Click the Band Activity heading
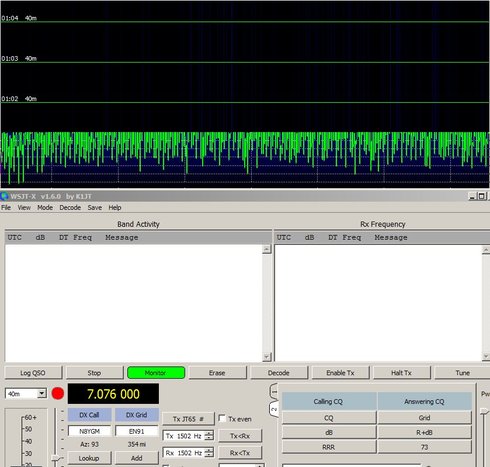The width and height of the screenshot is (490, 467). click(x=138, y=224)
